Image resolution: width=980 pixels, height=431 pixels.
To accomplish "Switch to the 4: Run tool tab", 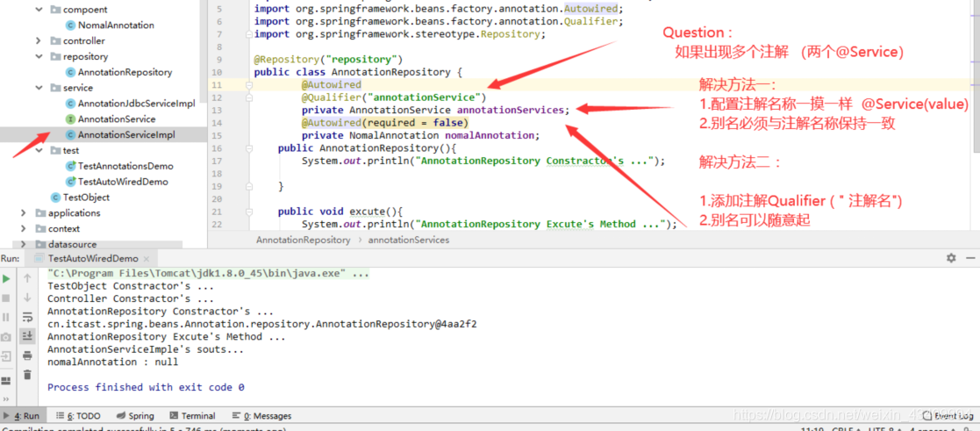I will [21, 416].
